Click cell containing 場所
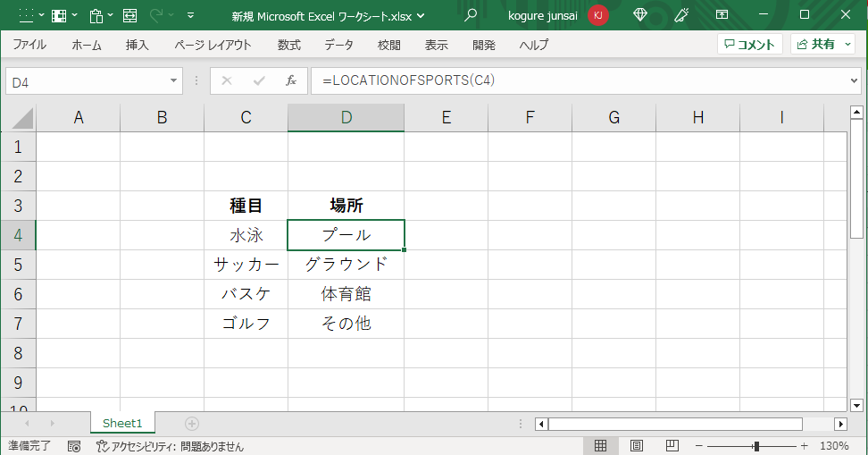 coord(346,206)
